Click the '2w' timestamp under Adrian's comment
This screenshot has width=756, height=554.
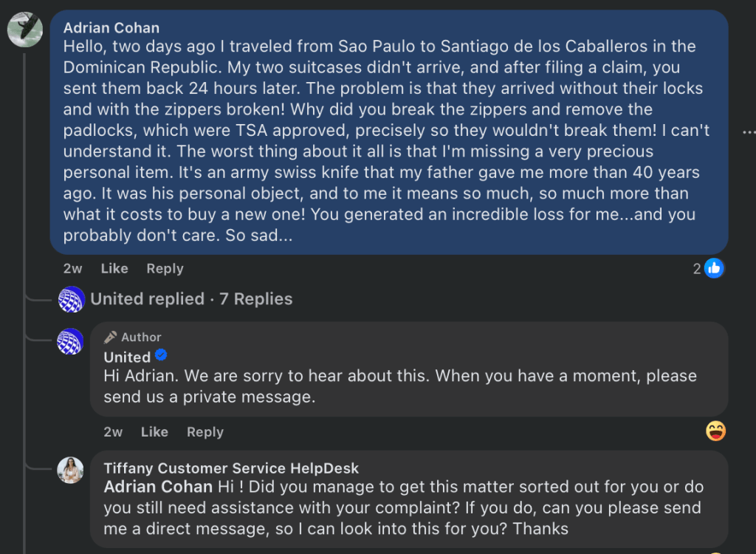point(73,269)
